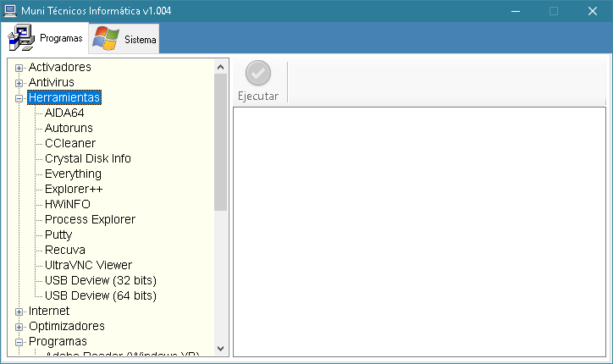Select UltraVNC Viewer entry
613x364 pixels.
click(x=89, y=266)
